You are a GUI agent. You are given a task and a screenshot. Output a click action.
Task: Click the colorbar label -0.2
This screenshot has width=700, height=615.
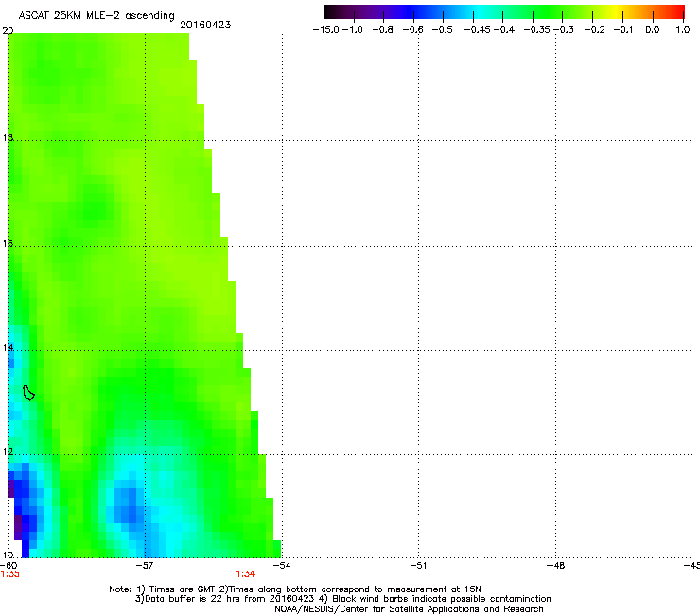595,30
